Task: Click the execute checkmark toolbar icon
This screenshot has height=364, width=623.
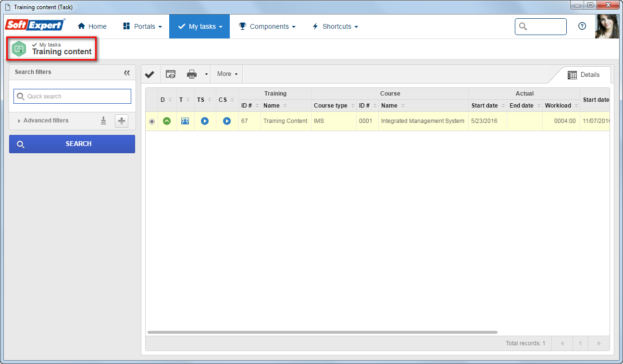Action: click(150, 74)
